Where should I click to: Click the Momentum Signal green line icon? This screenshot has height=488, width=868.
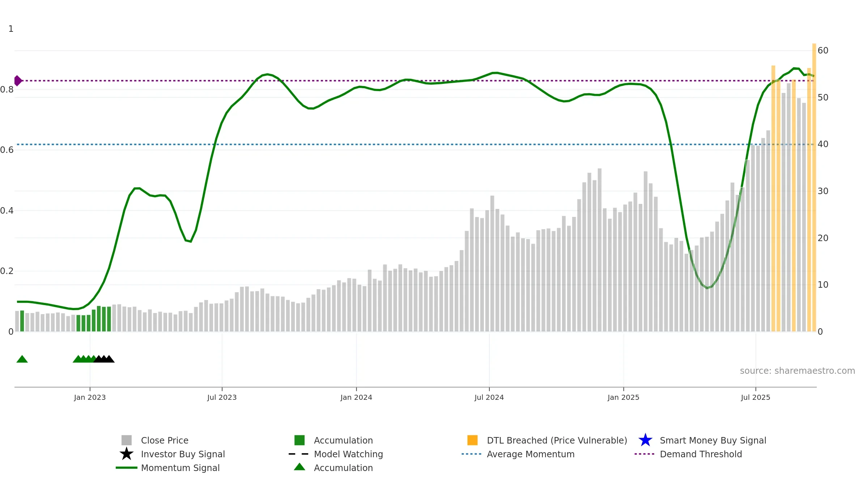127,468
